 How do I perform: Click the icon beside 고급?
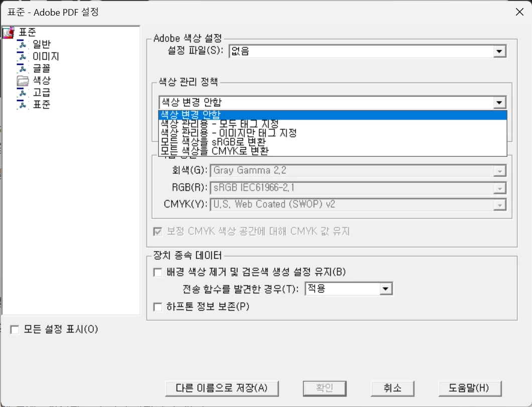click(x=22, y=92)
